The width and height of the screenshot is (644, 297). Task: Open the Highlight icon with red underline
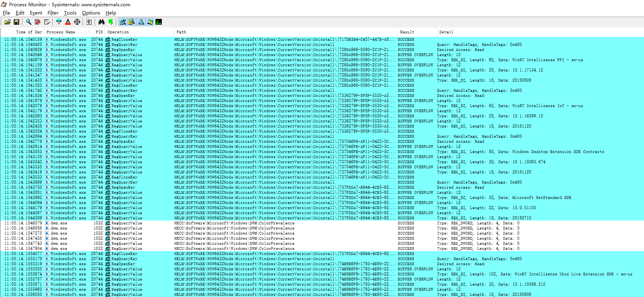(68, 22)
